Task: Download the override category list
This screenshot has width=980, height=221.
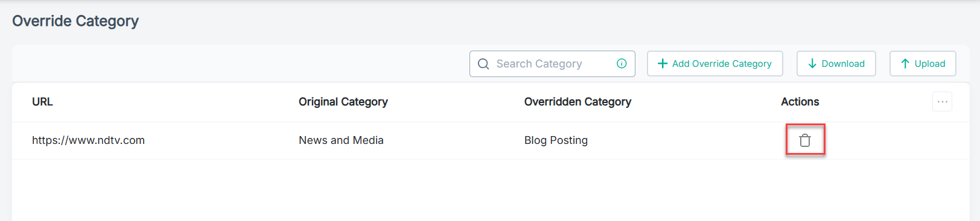Action: 836,64
